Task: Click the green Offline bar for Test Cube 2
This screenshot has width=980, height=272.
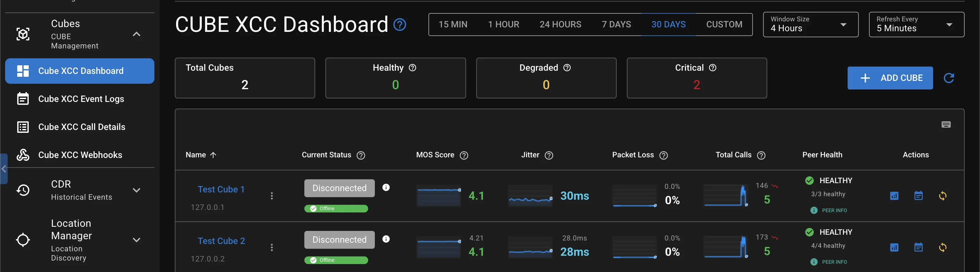Action: coord(336,260)
